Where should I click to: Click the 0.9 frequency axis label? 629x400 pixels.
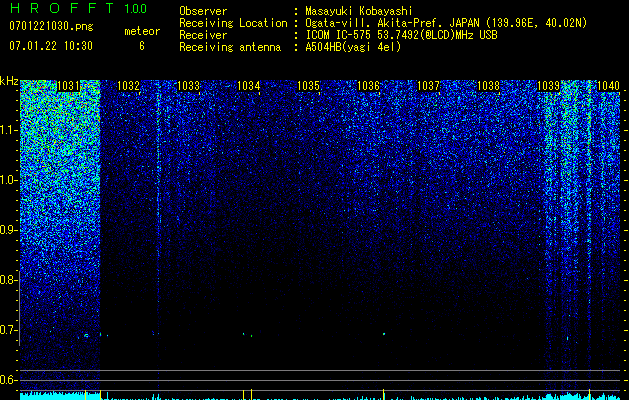pos(9,230)
